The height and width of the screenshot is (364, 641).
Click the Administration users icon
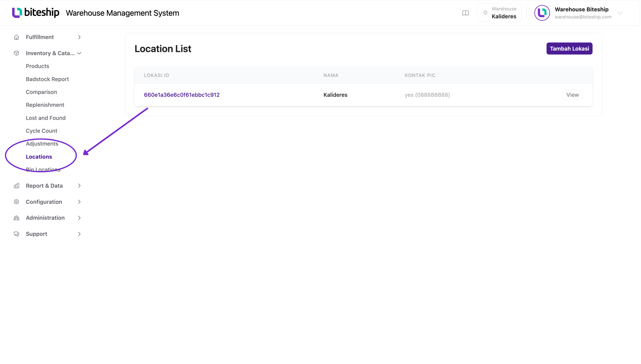[x=17, y=218]
